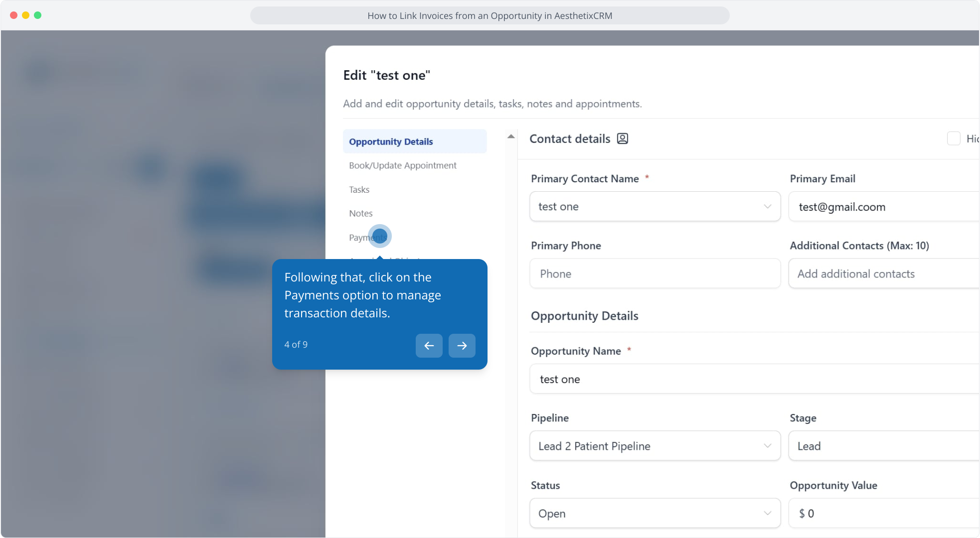Viewport: 980px width, 538px height.
Task: Click the next step arrow in tooltip
Action: point(462,346)
